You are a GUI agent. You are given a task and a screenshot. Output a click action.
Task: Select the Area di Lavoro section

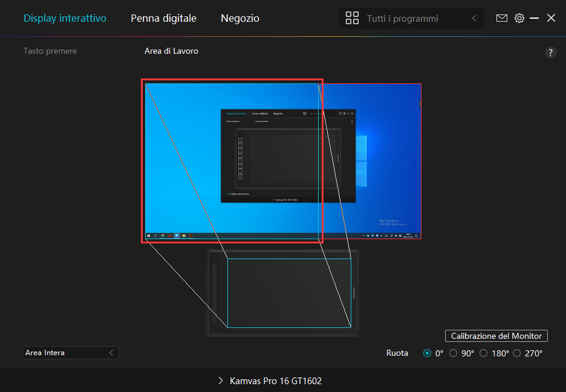(171, 51)
